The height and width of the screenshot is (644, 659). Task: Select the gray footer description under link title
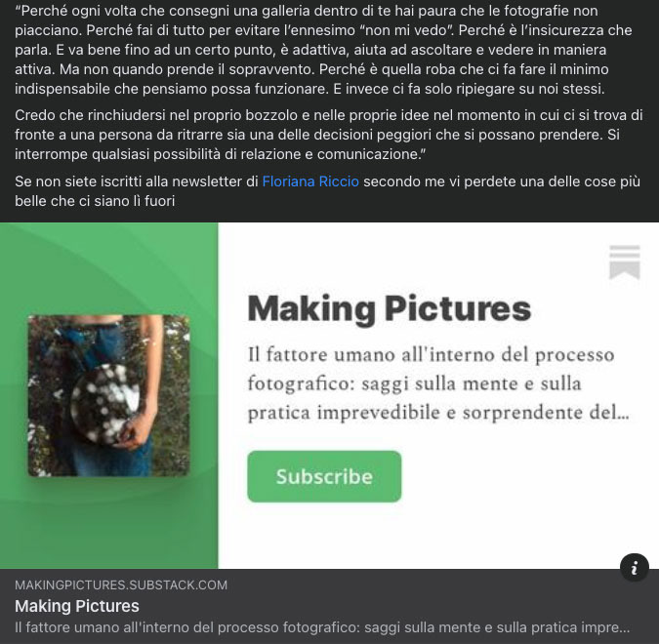322,627
